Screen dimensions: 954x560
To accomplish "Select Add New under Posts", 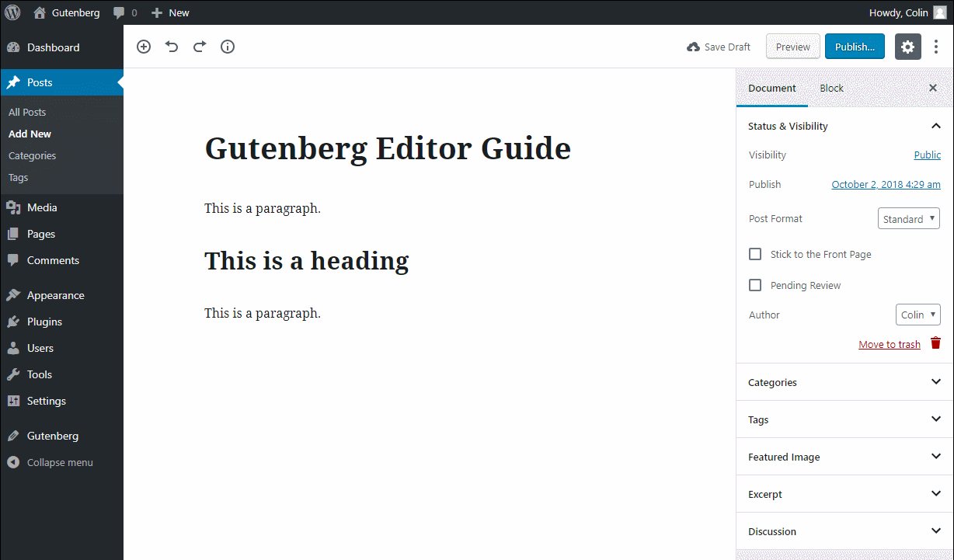I will point(30,134).
